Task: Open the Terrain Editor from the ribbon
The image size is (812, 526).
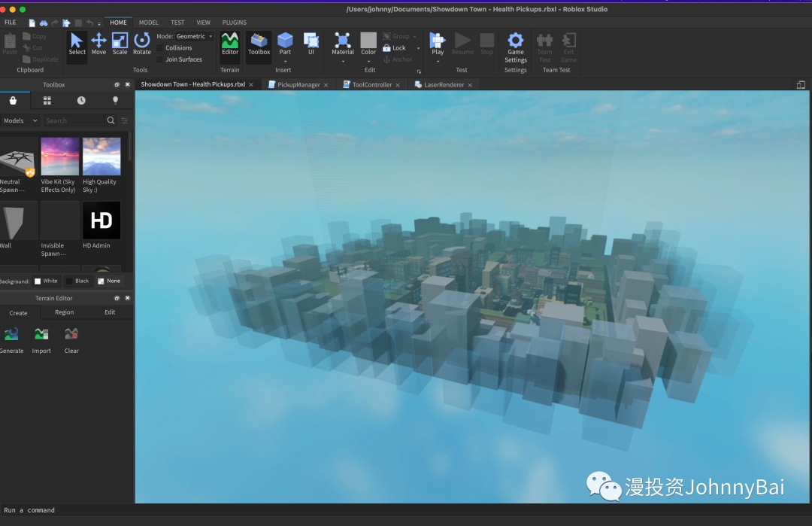Action: click(230, 43)
